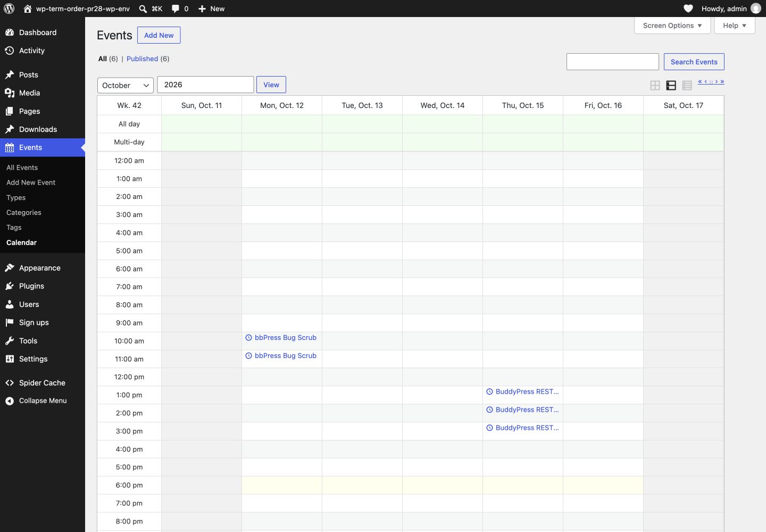Open admin user avatar
Viewport: 766px width, 532px height.
pyautogui.click(x=755, y=9)
